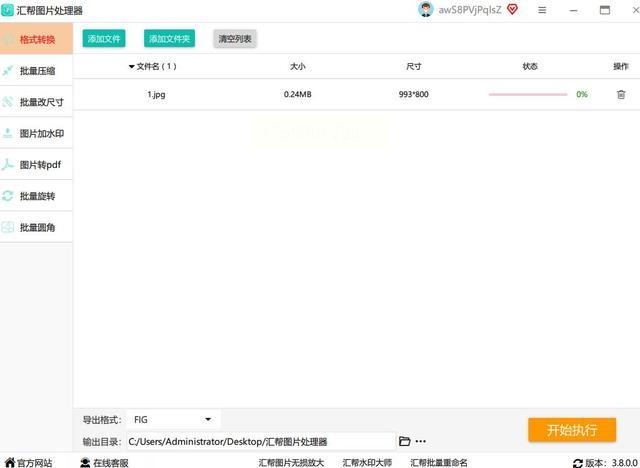
Task: Click the 1.jpg progress bar
Action: [x=528, y=94]
